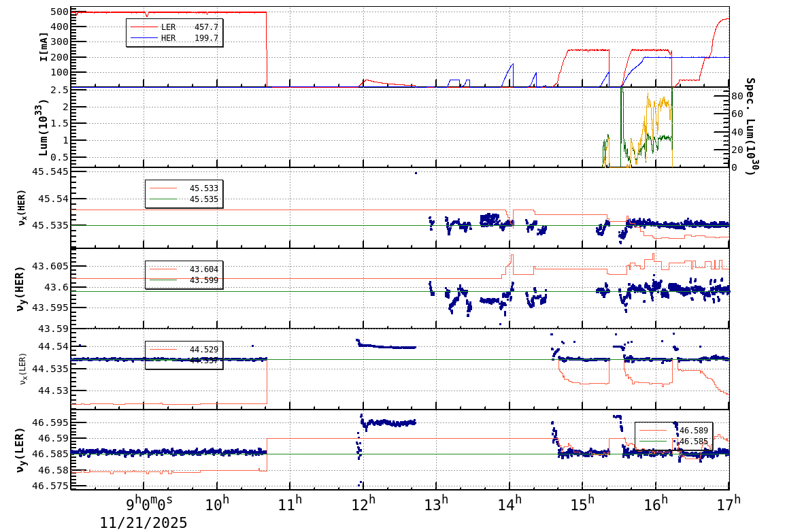The height and width of the screenshot is (532, 785).
Task: Click the 13h time axis label
Action: (x=437, y=503)
